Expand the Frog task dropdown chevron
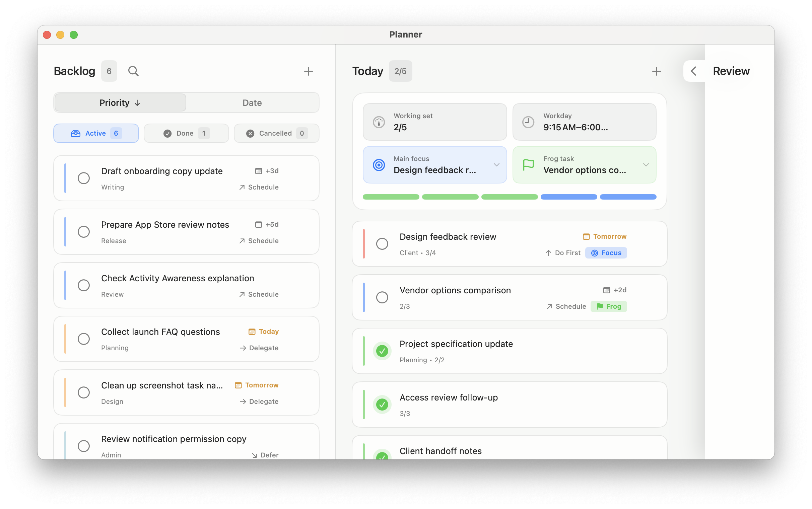 tap(646, 165)
